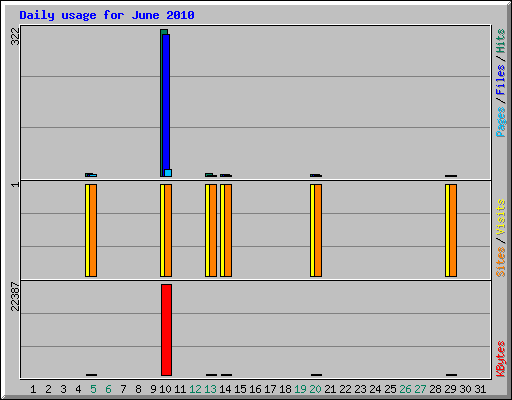Click the orange Sites bar for day 5
Image resolution: width=512 pixels, height=400 pixels.
click(93, 230)
